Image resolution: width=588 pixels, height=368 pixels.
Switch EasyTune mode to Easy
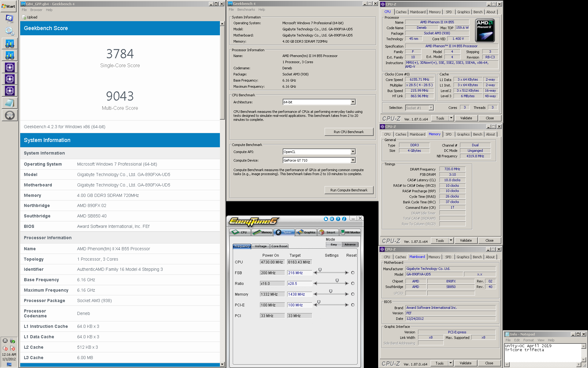(x=334, y=245)
